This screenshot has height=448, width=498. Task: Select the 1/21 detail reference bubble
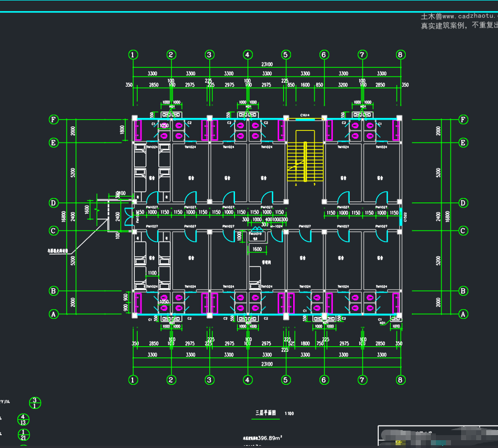pyautogui.click(x=24, y=435)
